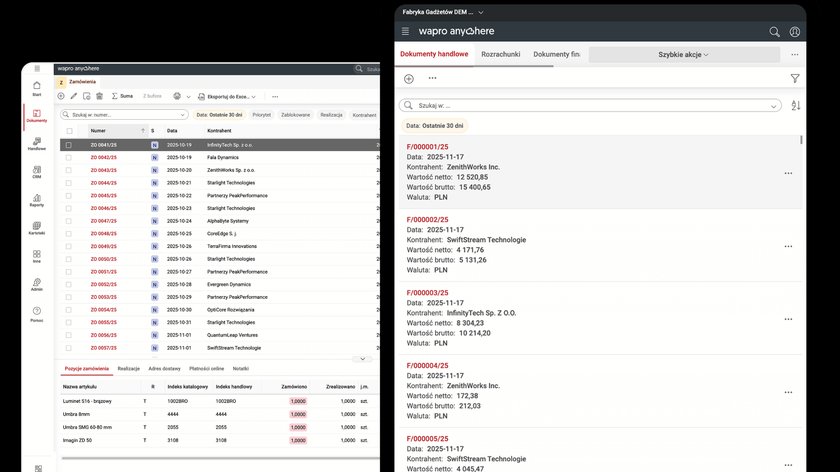Switch to the Rozrachunki tab

tap(500, 54)
